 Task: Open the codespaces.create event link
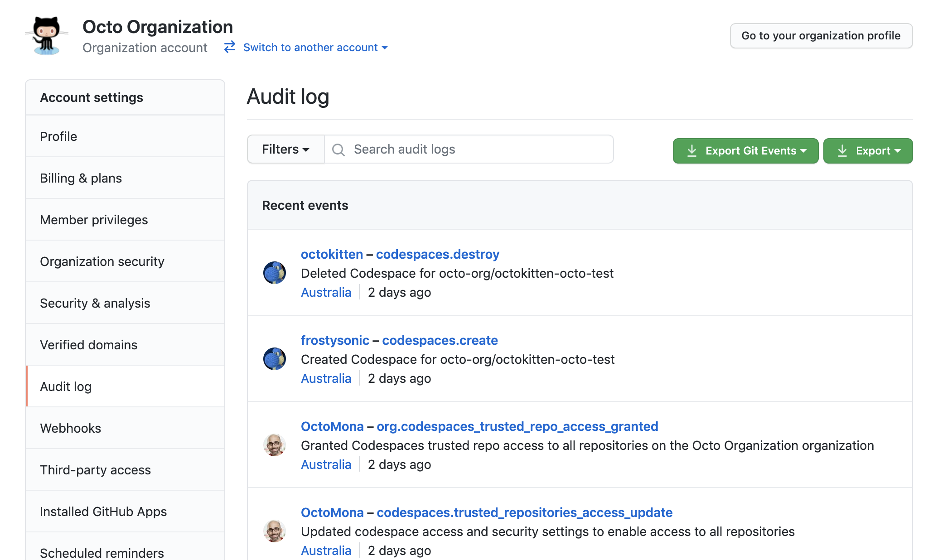[439, 340]
